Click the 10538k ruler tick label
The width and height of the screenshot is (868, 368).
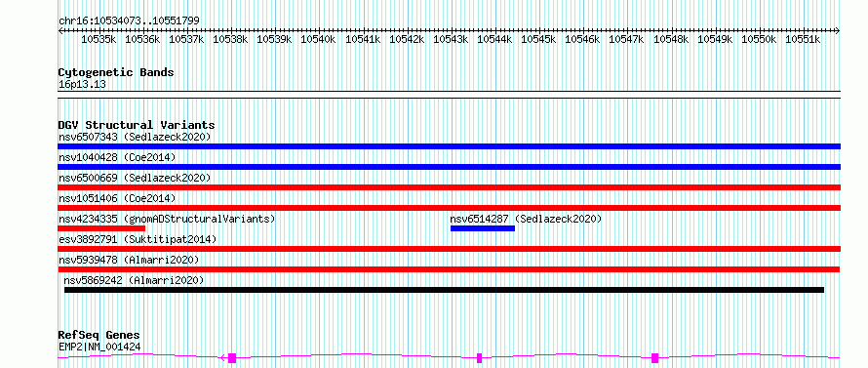tap(230, 39)
